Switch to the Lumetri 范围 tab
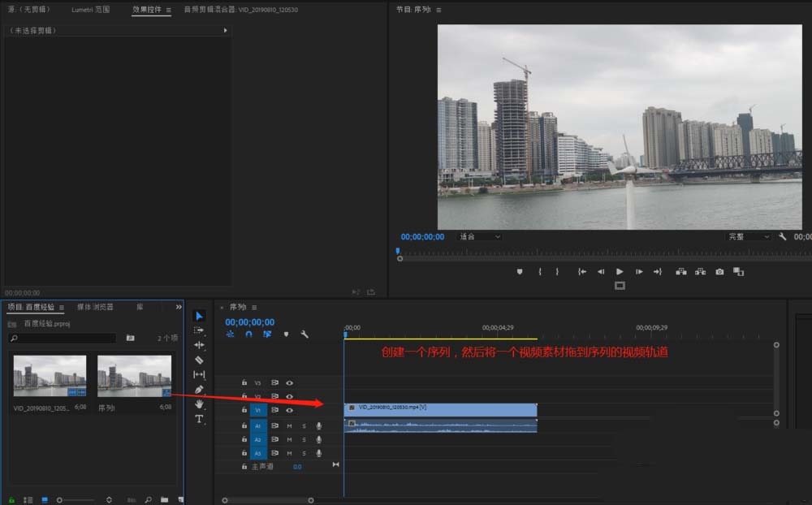 [x=90, y=10]
